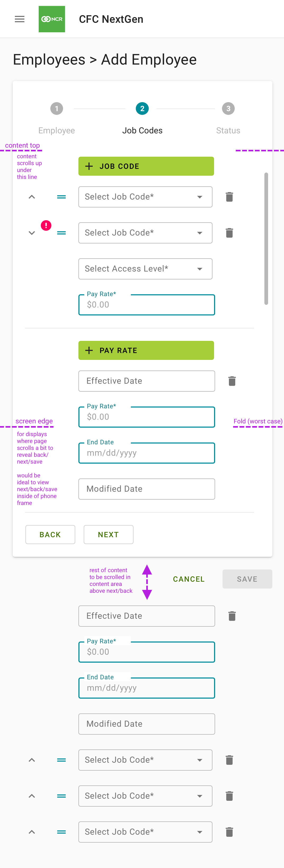The image size is (284, 868).
Task: Open the hamburger navigation menu
Action: click(20, 19)
